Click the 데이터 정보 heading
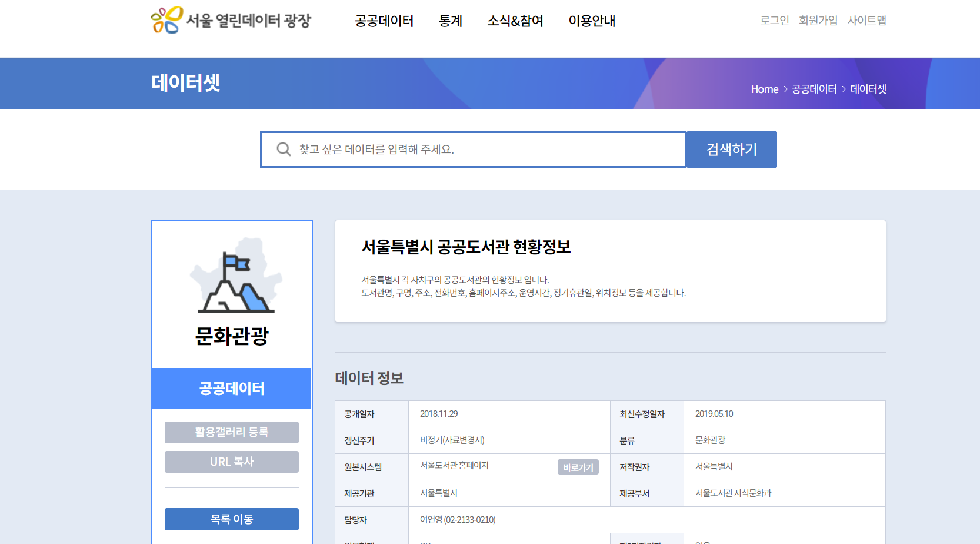This screenshot has width=980, height=544. 369,378
